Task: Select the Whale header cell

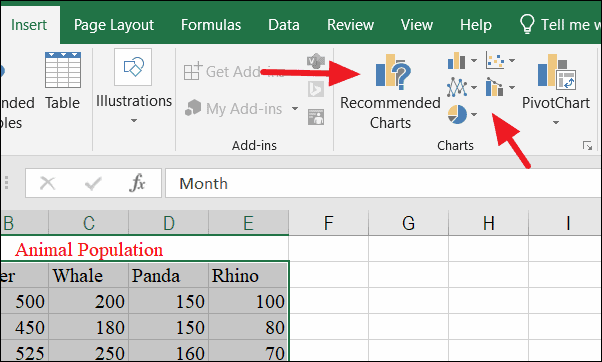Action: point(88,275)
